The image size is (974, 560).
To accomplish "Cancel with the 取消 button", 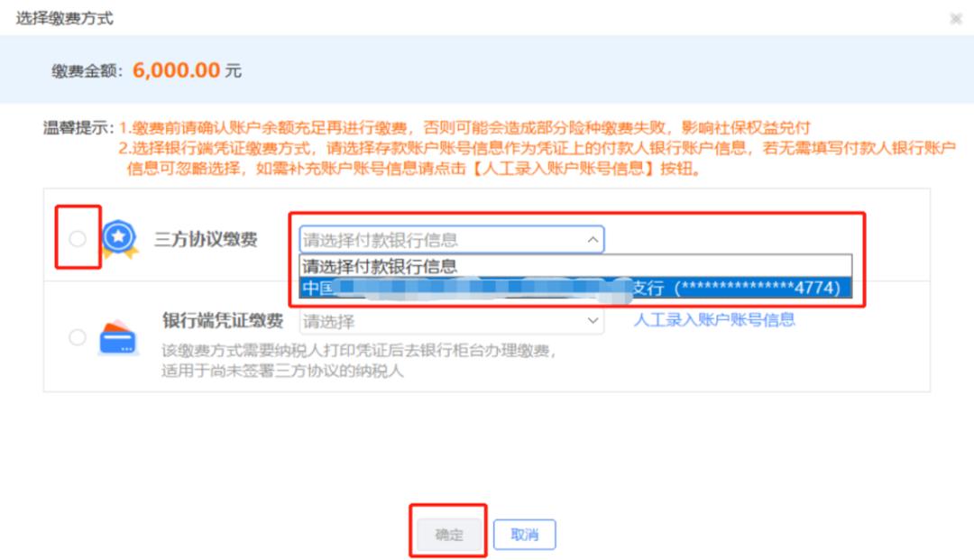I will pos(524,534).
